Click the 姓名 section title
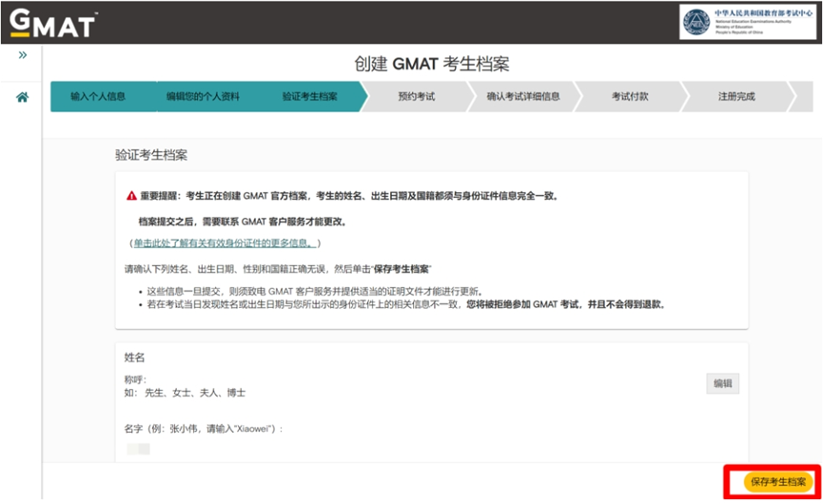The image size is (823, 504). click(134, 358)
